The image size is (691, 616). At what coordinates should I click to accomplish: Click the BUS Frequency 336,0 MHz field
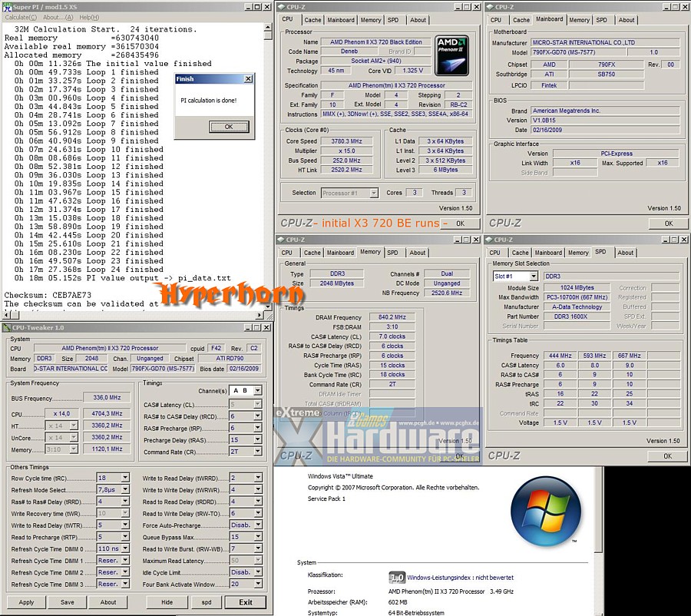(107, 398)
